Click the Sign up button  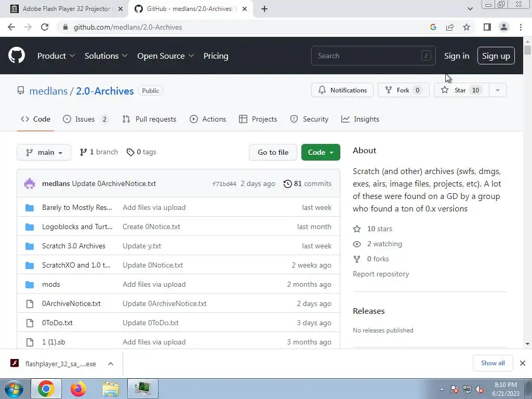496,56
